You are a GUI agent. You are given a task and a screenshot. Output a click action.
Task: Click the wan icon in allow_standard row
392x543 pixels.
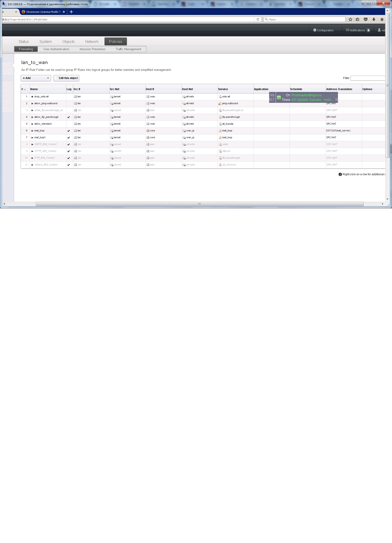(x=148, y=124)
